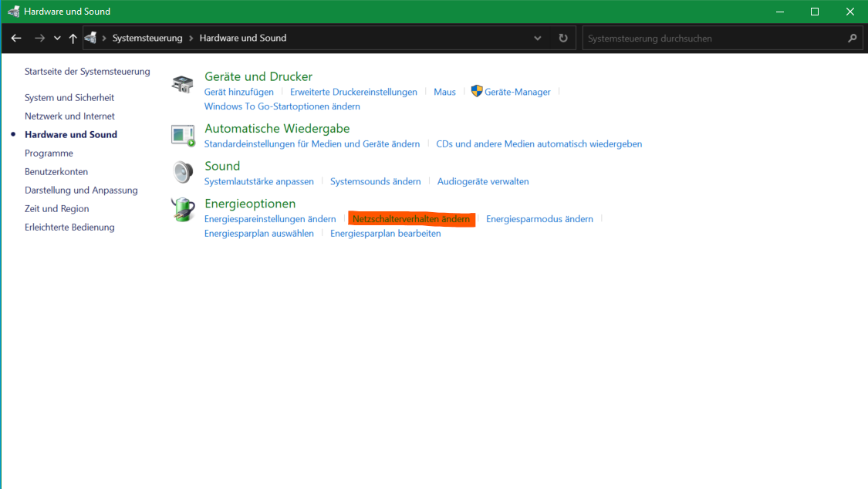Click the Maus link
The width and height of the screenshot is (868, 489).
click(444, 92)
